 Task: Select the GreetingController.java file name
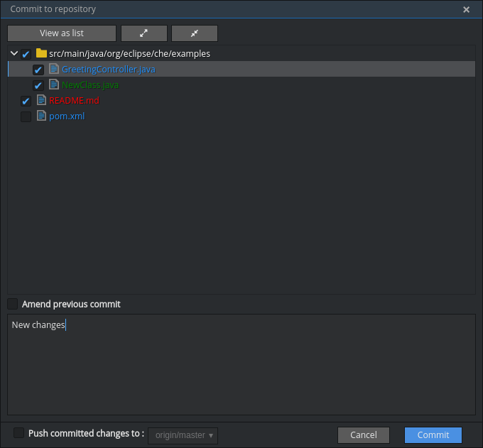(x=109, y=70)
